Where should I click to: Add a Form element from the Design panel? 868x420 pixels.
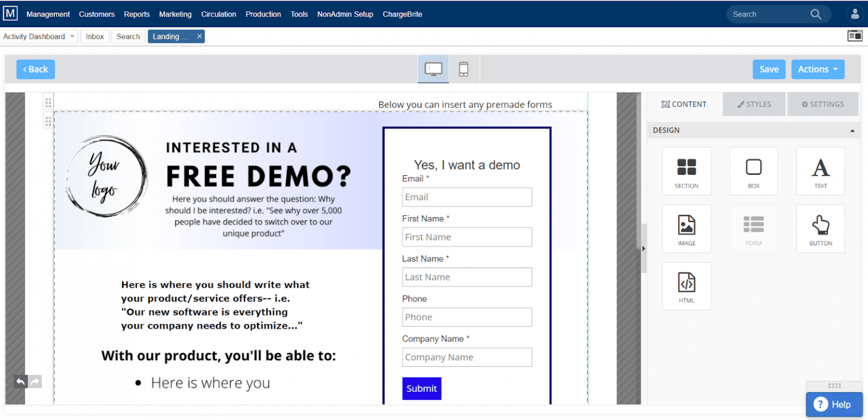pyautogui.click(x=753, y=228)
